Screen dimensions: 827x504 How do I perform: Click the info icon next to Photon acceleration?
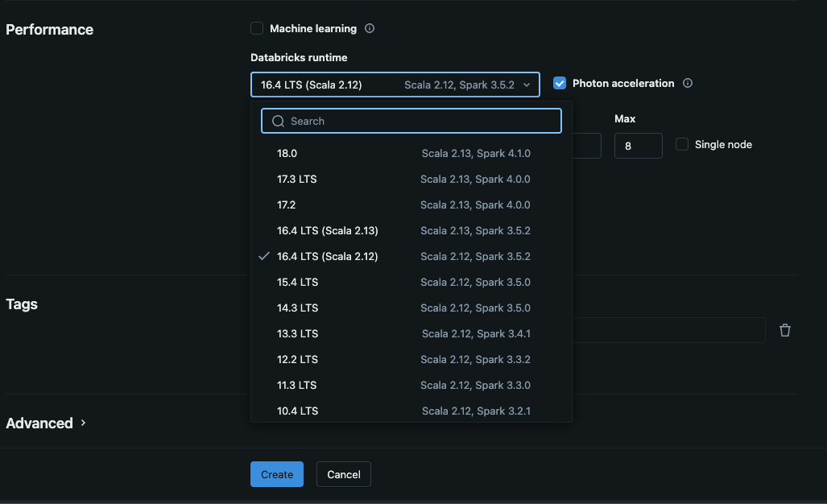pos(688,84)
